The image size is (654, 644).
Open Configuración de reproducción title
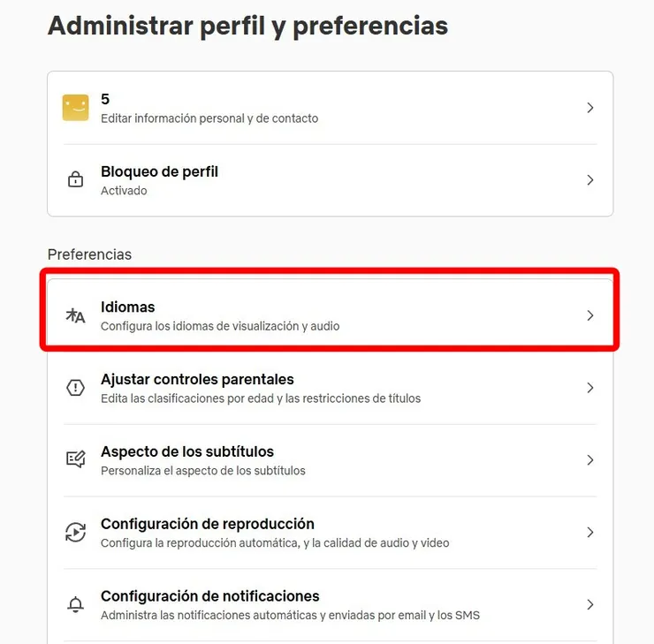click(208, 524)
